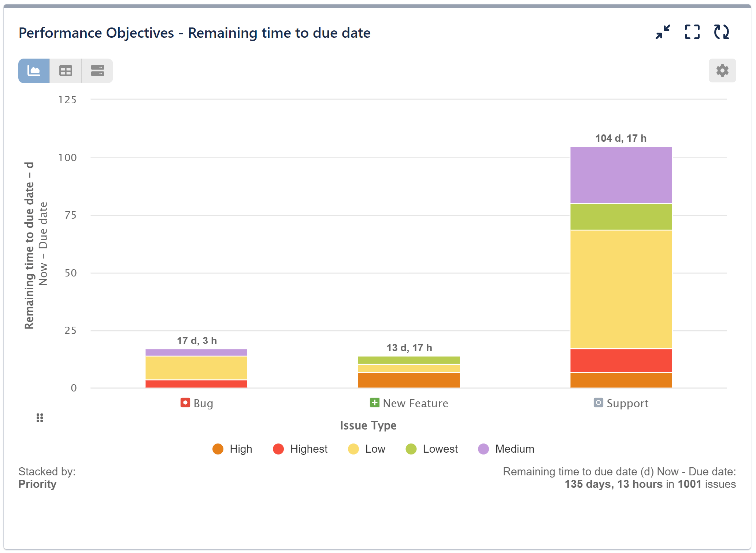
Task: Refresh the chart data
Action: tap(721, 33)
